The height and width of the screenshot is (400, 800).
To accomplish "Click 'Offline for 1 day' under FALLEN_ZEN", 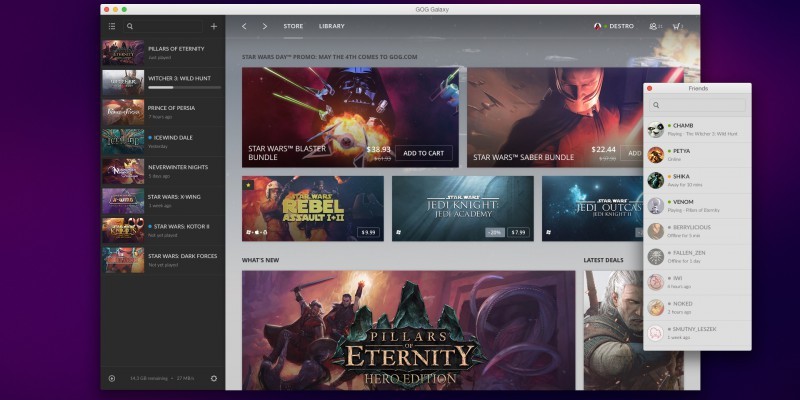I will [x=683, y=261].
